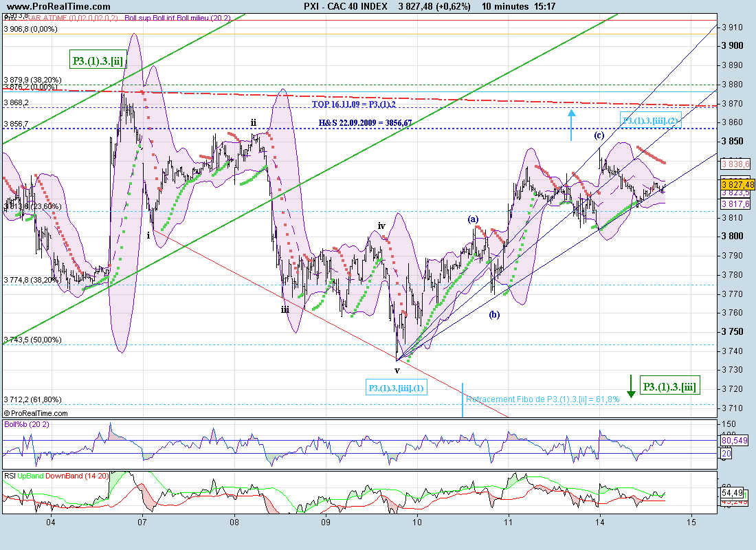Image resolution: width=756 pixels, height=550 pixels.
Task: Click the bold '3 900' price axis label
Action: coord(733,46)
